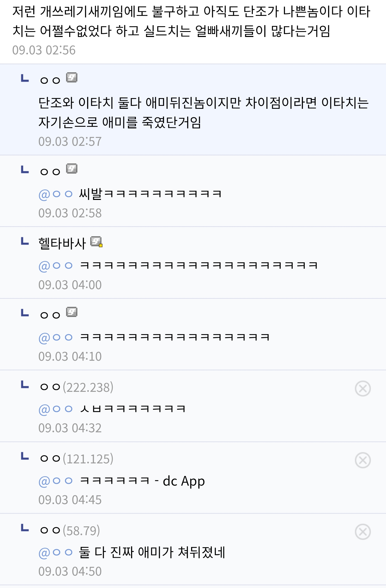Image resolution: width=386 pixels, height=588 pixels.
Task: Select the ㅇㅇ(121.125) author name
Action: (76, 459)
